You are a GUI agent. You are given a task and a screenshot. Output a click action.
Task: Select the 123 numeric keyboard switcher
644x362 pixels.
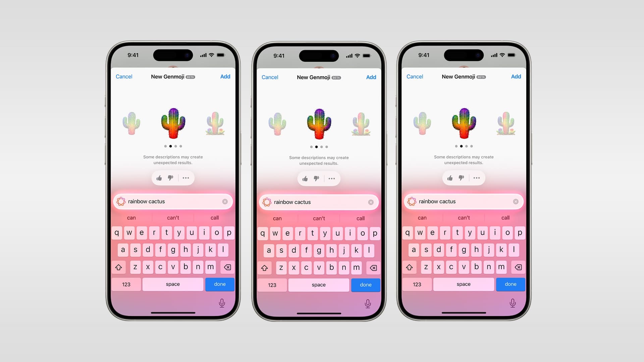[x=127, y=284]
